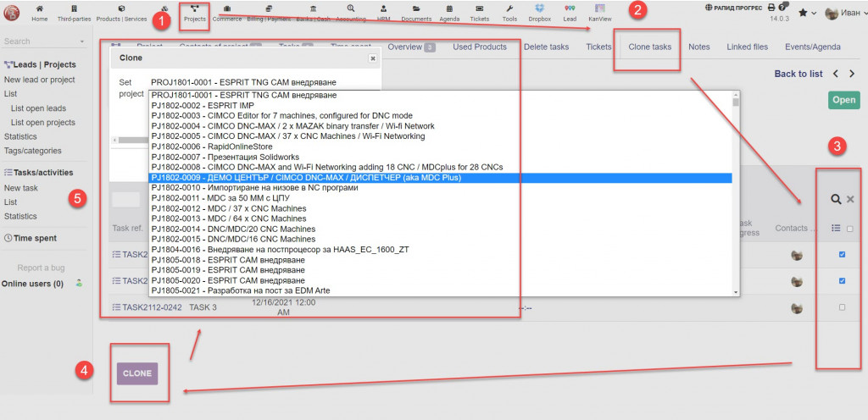Open the Иван user menu dropdown
The width and height of the screenshot is (868, 420).
click(x=845, y=13)
